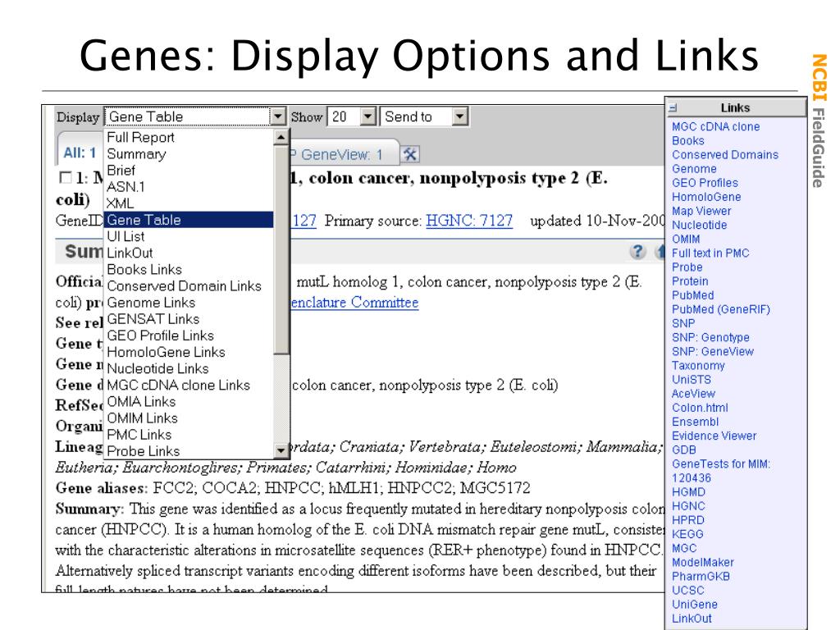840x630 pixels.
Task: Switch to the GeneView: 1 tab
Action: [344, 155]
